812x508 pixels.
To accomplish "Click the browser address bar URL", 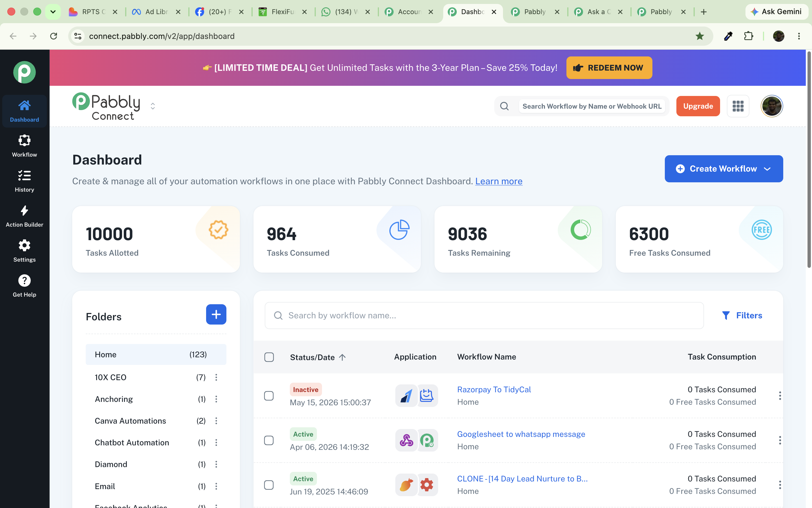I will [x=162, y=36].
